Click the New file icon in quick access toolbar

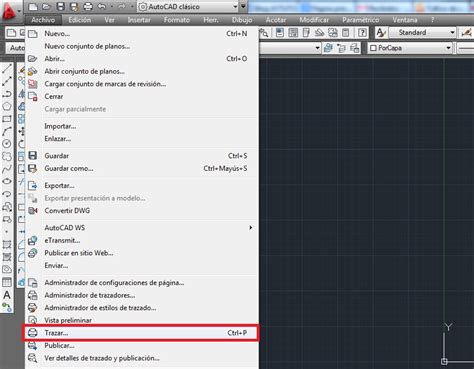(33, 7)
